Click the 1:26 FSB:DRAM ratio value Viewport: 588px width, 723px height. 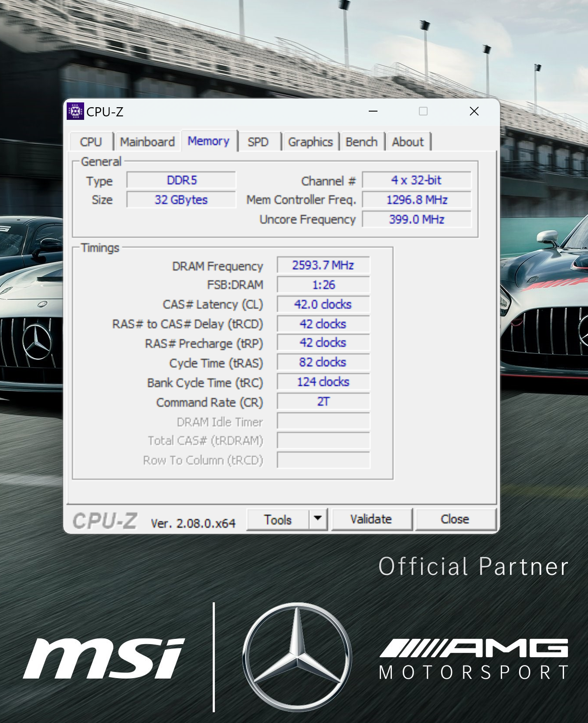coord(323,285)
